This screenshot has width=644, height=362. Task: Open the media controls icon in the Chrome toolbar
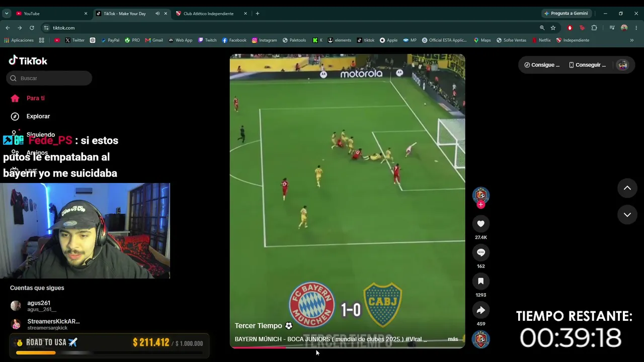(612, 28)
